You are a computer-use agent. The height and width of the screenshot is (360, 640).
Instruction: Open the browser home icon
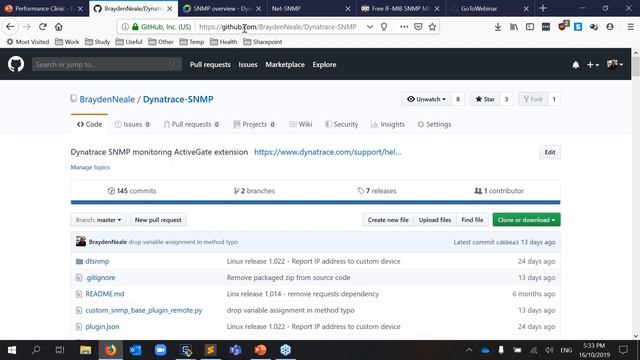point(59,27)
